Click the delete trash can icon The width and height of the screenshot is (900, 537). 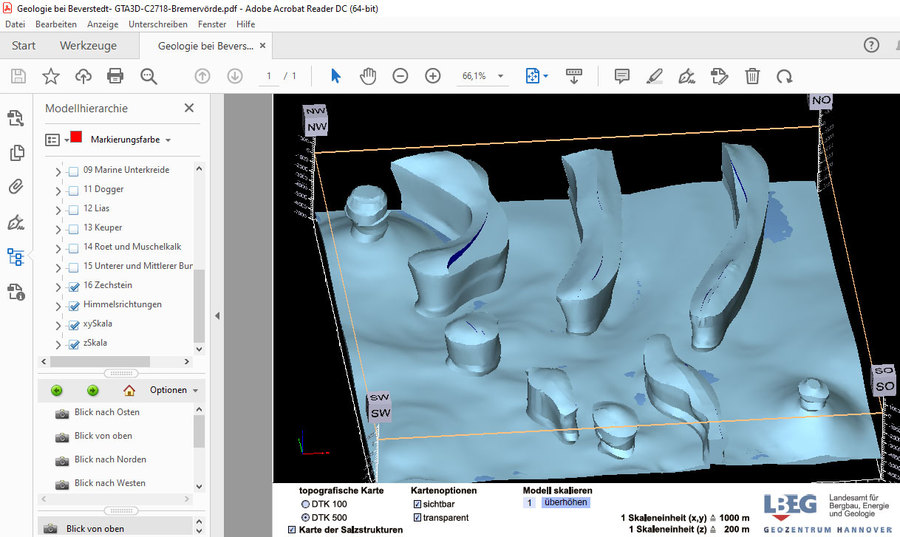(x=752, y=76)
